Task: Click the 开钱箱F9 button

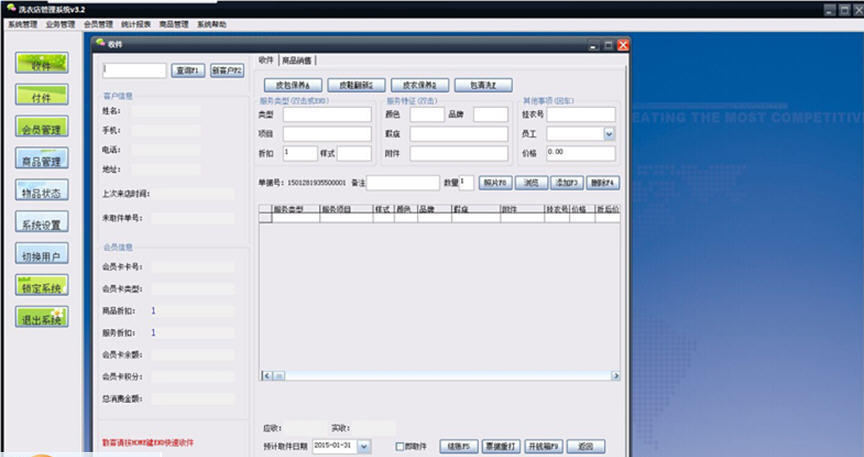Action: [543, 447]
